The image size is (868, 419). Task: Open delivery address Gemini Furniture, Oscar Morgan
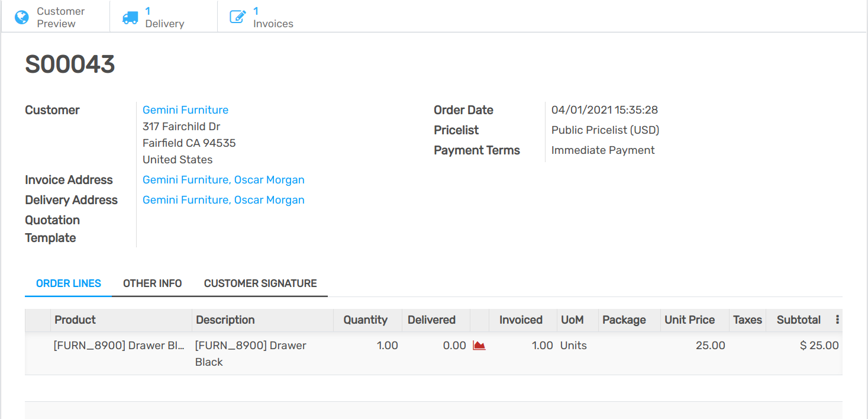223,200
